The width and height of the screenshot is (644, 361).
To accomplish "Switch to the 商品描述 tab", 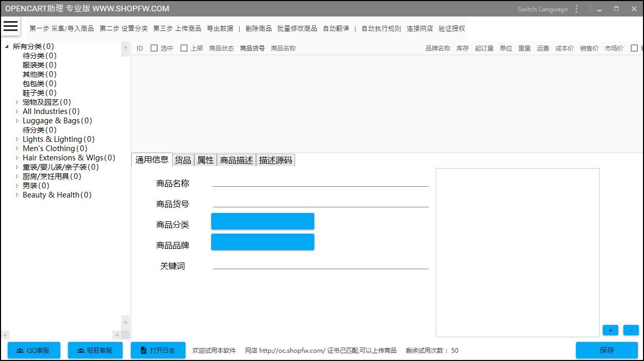I will pos(236,160).
